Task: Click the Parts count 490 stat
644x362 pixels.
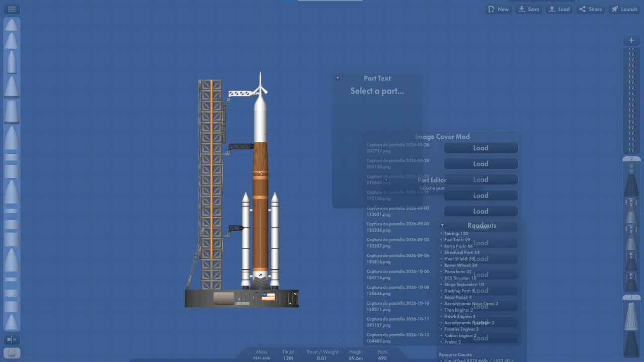Action: 382,355
